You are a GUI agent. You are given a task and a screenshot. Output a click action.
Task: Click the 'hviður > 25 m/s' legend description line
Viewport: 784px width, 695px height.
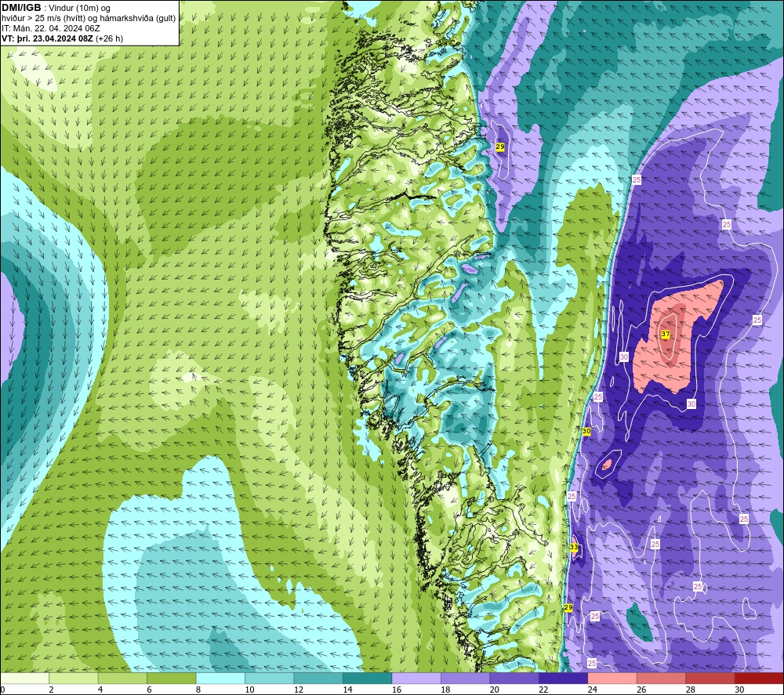pyautogui.click(x=89, y=19)
